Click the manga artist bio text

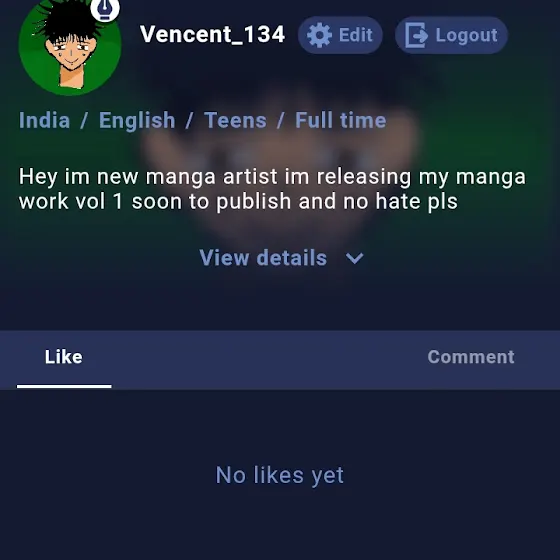click(x=272, y=189)
